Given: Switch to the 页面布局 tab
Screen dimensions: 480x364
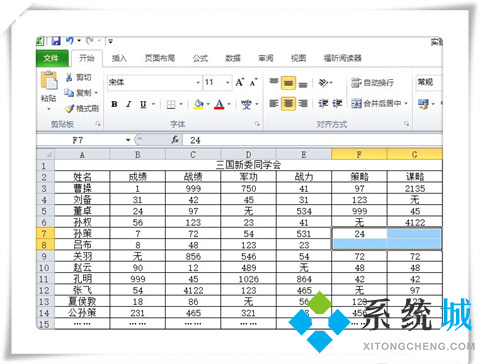Looking at the screenshot, I should pyautogui.click(x=160, y=58).
